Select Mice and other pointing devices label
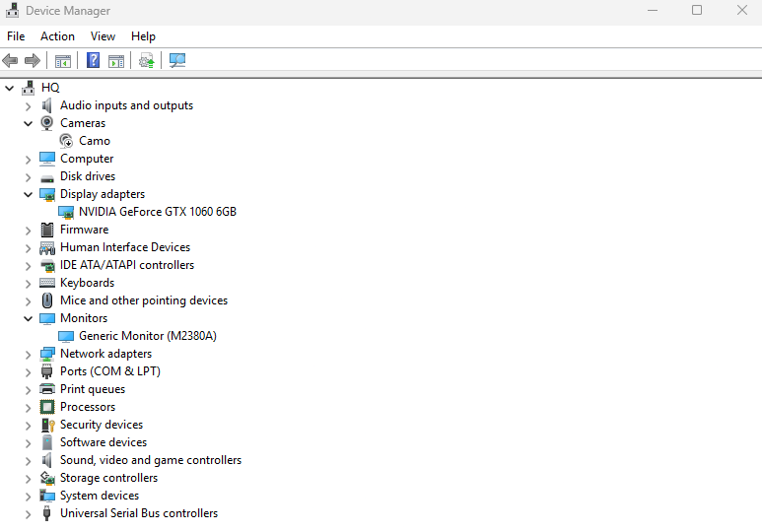Screen dimensions: 762x532 pyautogui.click(x=144, y=300)
